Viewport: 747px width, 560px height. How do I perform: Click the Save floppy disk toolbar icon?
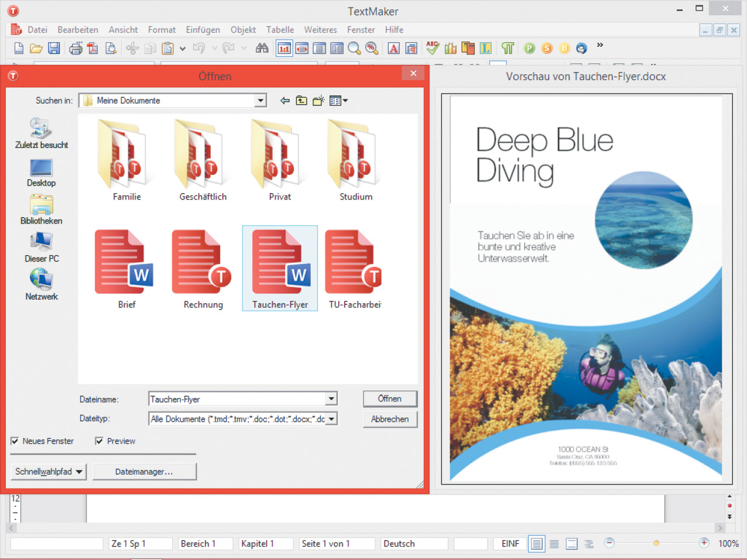coord(54,49)
